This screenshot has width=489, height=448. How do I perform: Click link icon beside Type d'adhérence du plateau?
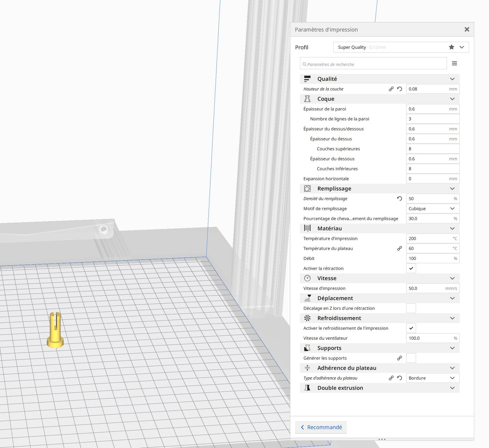point(391,378)
